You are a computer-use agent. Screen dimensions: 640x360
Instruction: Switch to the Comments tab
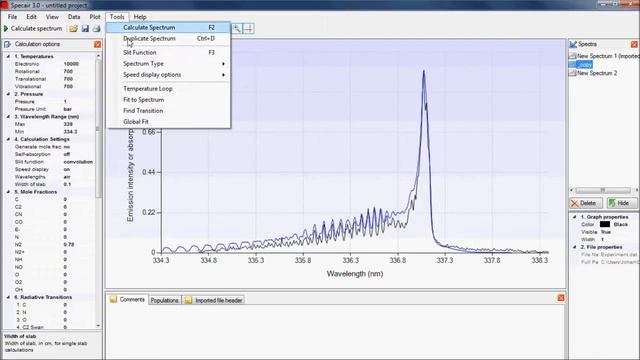(127, 299)
